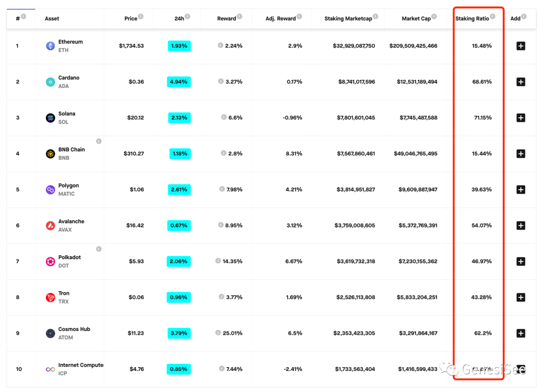
Task: Open the Internet Computer asset name link
Action: pos(81,365)
